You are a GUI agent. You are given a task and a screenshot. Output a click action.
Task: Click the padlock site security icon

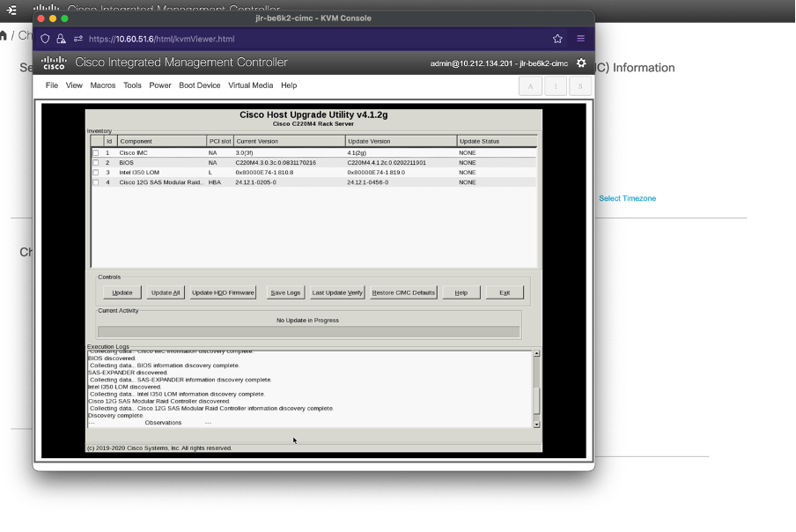point(61,39)
